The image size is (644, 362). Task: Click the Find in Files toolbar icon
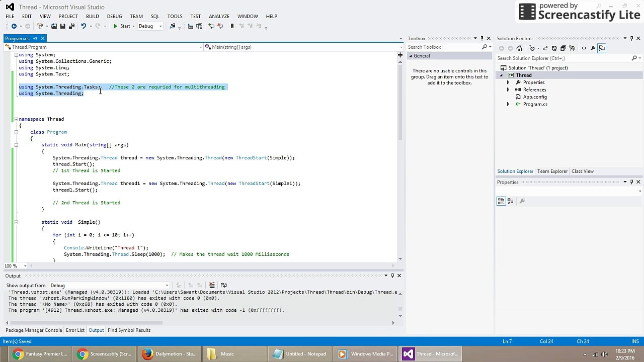coord(173,26)
